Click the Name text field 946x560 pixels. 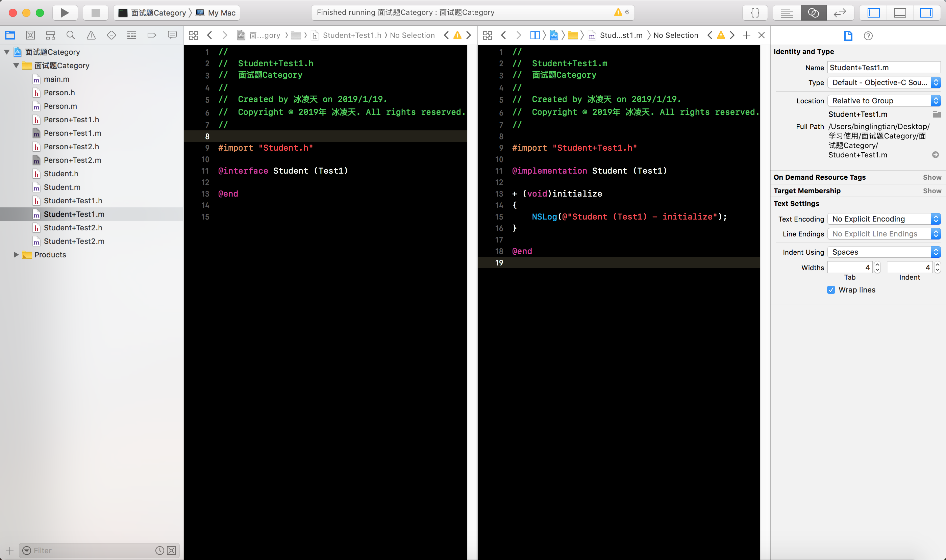pos(883,68)
